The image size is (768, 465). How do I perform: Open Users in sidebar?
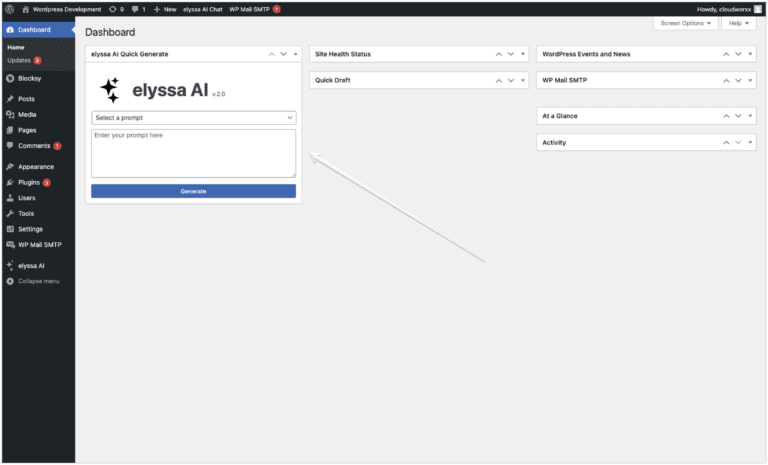tap(39, 198)
